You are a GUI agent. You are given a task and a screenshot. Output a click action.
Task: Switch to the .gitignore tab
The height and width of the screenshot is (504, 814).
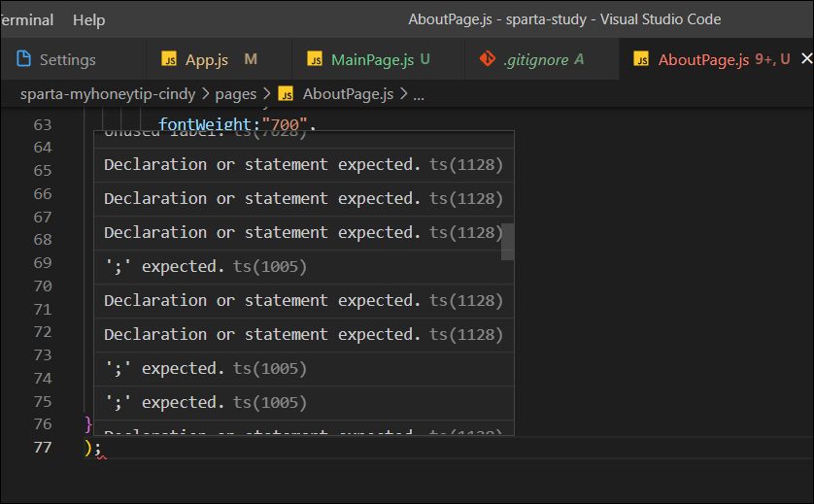point(542,59)
